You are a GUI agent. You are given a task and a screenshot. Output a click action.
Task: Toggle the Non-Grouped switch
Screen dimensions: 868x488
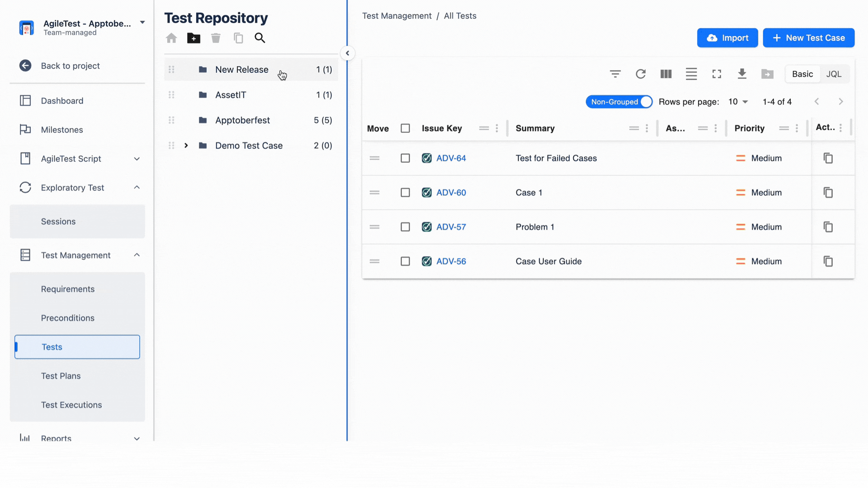(x=619, y=101)
